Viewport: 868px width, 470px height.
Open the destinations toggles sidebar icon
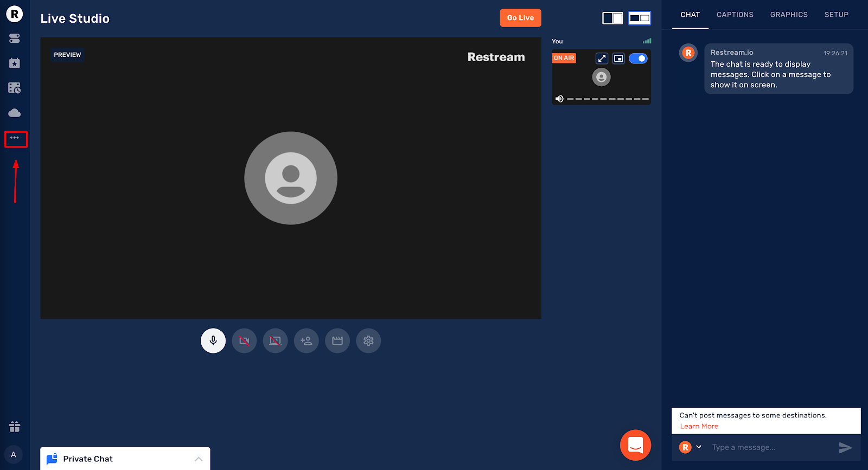point(15,38)
